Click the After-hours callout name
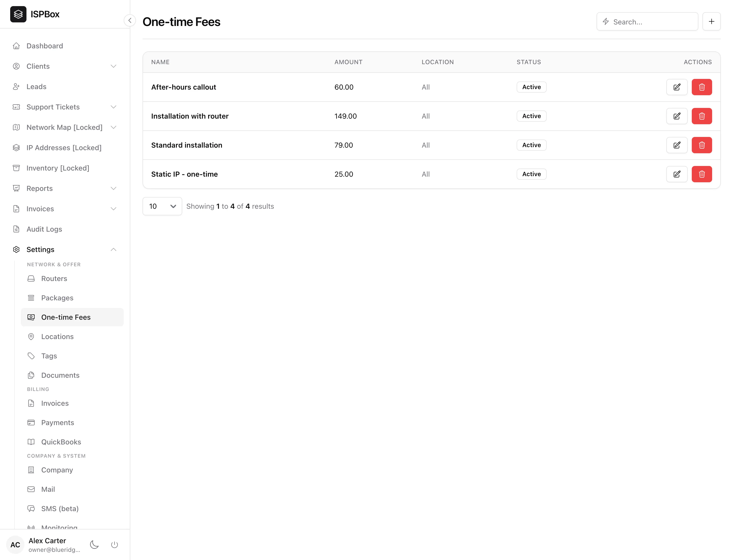The width and height of the screenshot is (733, 560). [x=184, y=87]
